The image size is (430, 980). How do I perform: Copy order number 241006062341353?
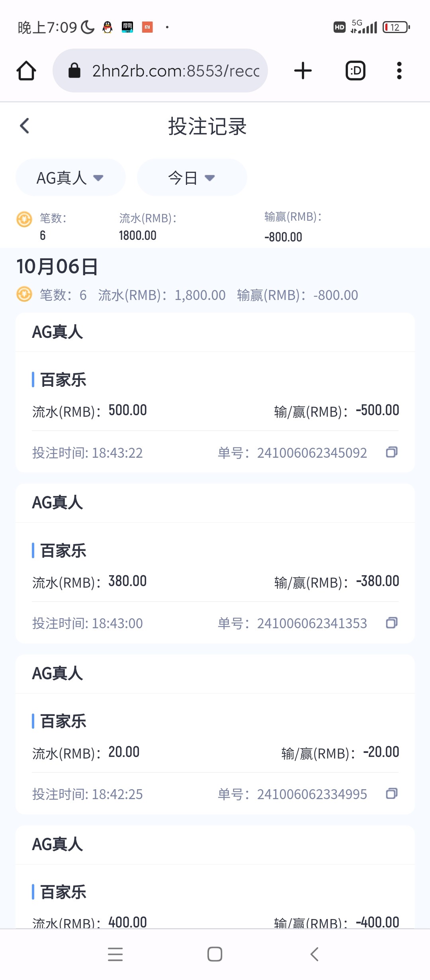coord(391,623)
